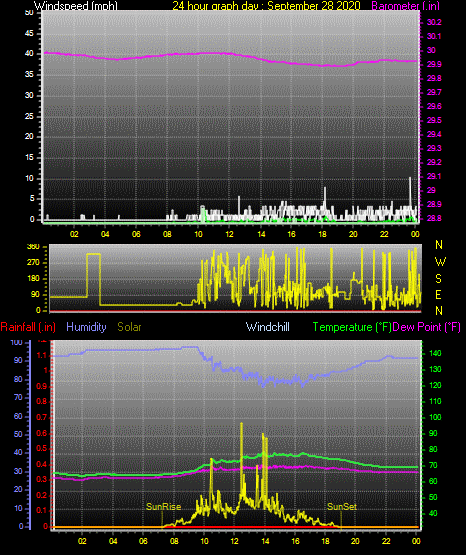This screenshot has width=466, height=555.
Task: Click the E wind direction letter
Action: tap(438, 294)
